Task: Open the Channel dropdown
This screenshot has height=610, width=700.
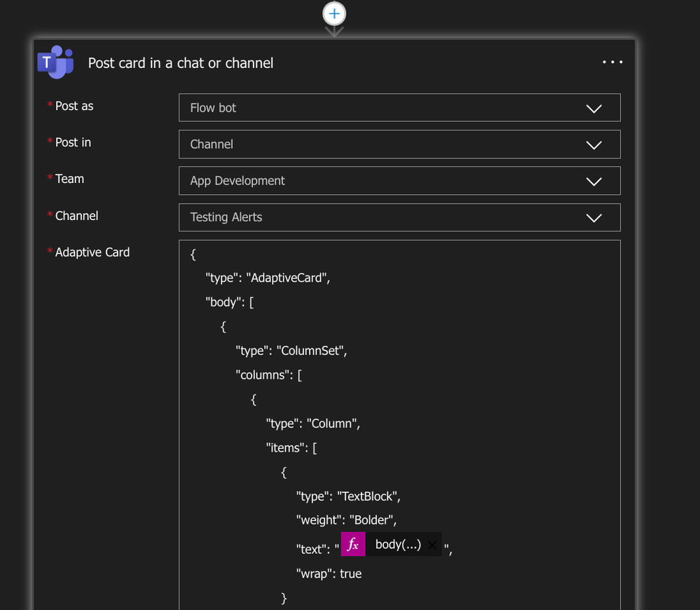Action: click(399, 217)
